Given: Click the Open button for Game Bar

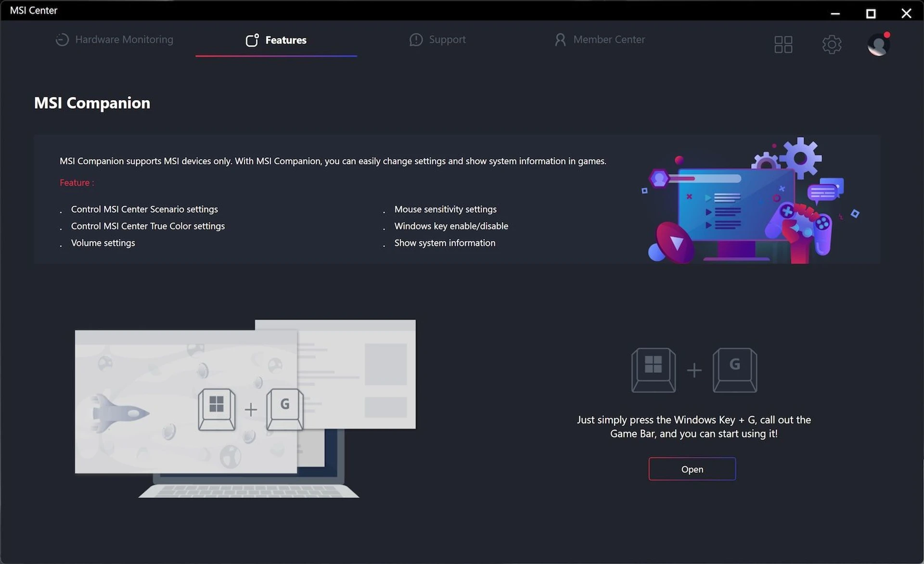Looking at the screenshot, I should [x=692, y=469].
